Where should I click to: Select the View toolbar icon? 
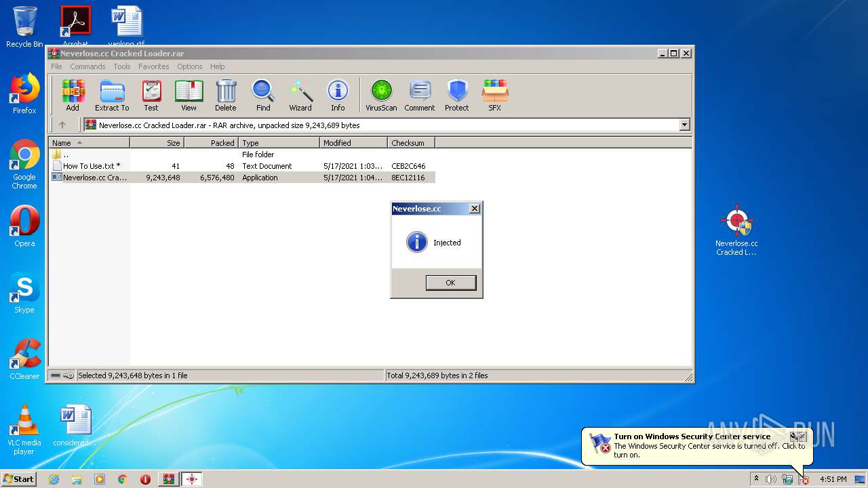pos(189,96)
